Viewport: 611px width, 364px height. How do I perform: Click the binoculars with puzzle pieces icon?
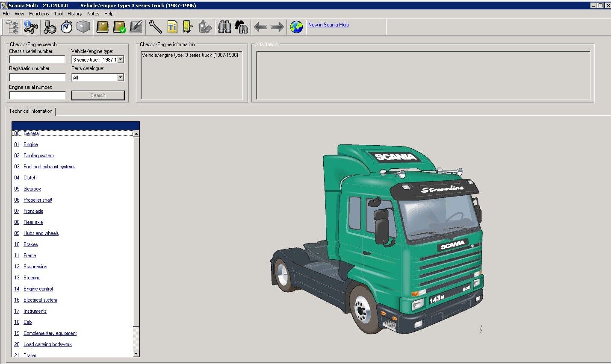(x=242, y=27)
